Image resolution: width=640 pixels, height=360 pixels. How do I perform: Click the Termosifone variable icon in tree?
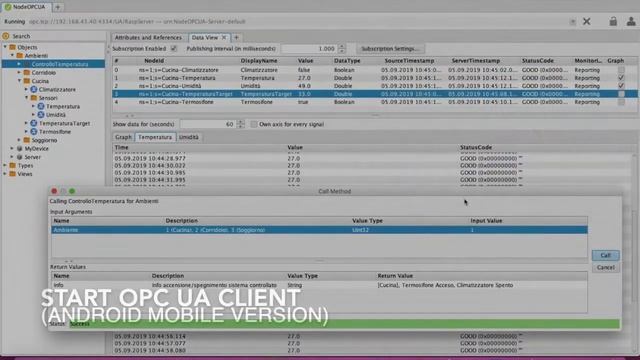click(34, 131)
